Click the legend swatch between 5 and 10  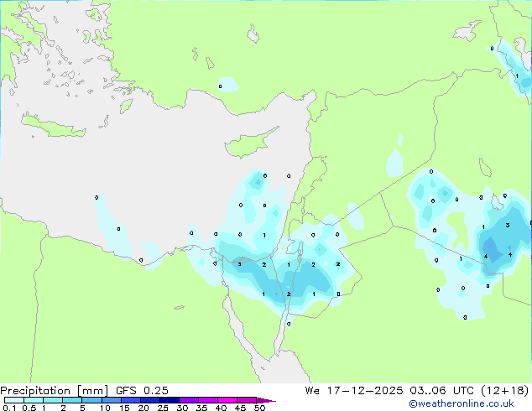click(91, 400)
